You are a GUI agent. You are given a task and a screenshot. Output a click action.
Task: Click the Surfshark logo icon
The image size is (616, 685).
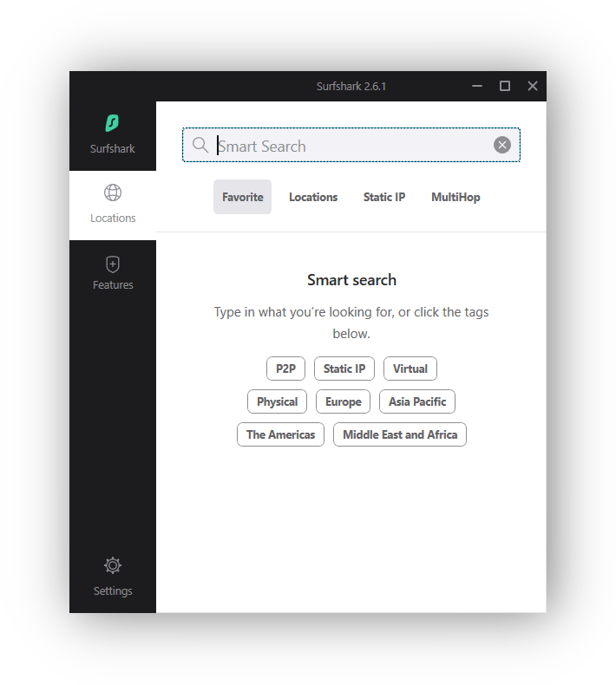tap(112, 123)
